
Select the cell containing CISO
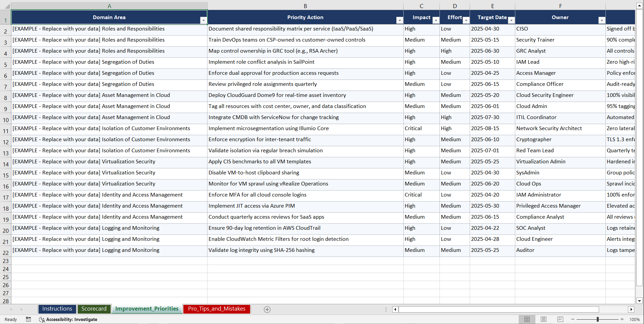[536, 29]
